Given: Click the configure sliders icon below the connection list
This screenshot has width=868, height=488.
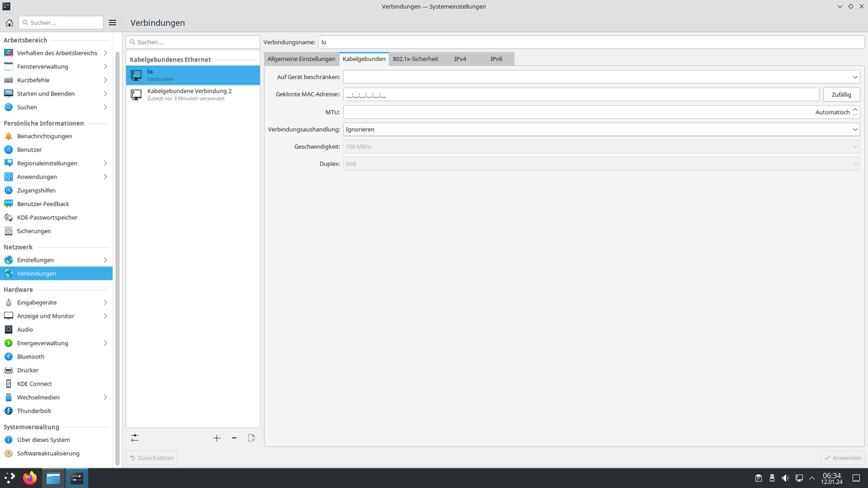Looking at the screenshot, I should [x=134, y=438].
